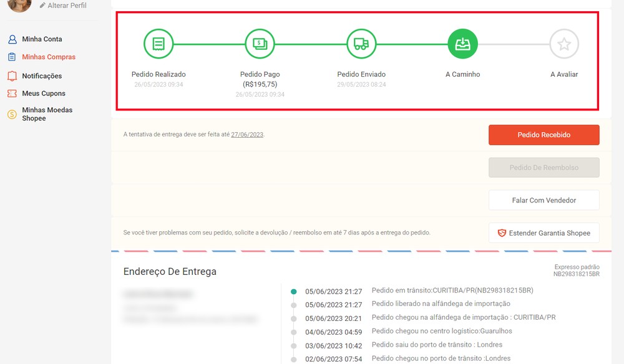Screen dimensions: 624x364
Task: Click Pedido liberado na alfândega de importação entry
Action: pyautogui.click(x=441, y=304)
